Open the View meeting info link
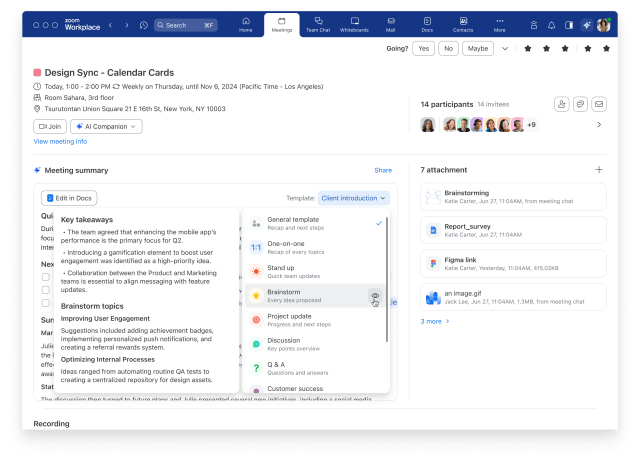This screenshot has height=463, width=640. [60, 142]
